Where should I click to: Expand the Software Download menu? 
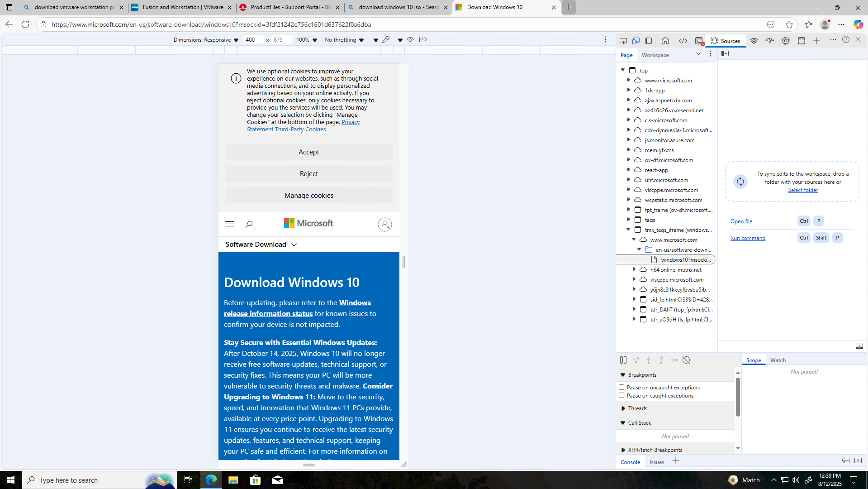click(261, 244)
